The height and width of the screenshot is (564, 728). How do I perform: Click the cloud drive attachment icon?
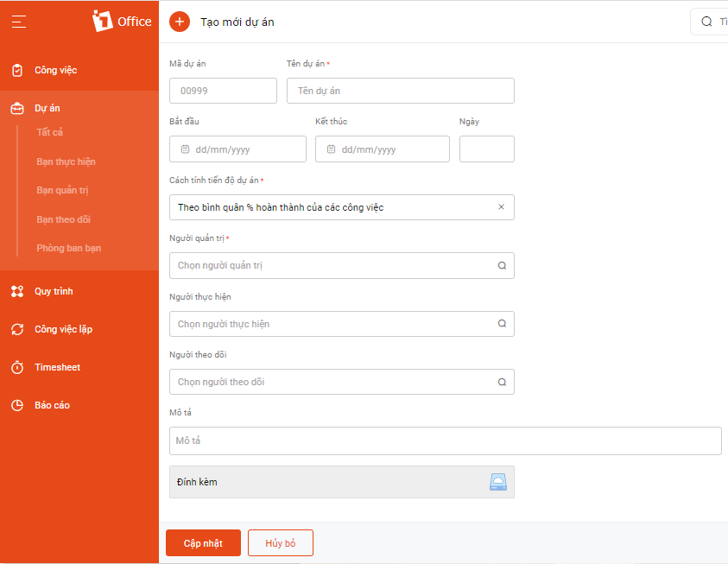pyautogui.click(x=498, y=482)
